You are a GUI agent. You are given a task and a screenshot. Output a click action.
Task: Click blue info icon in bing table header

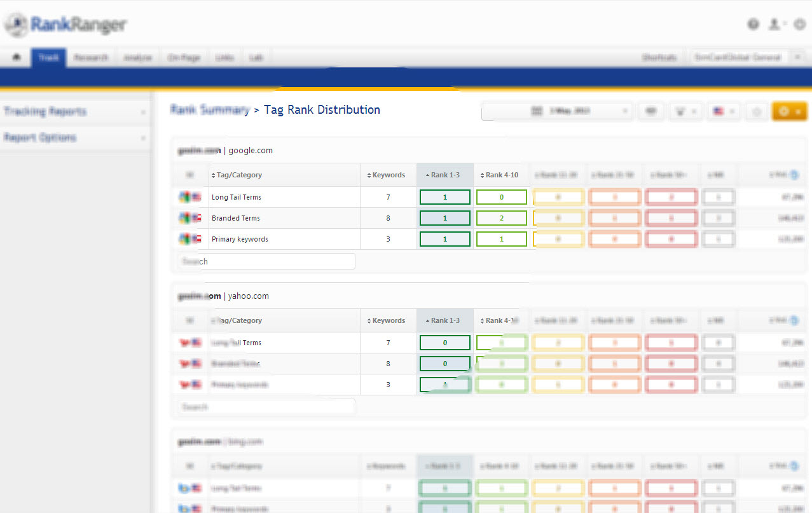click(794, 466)
